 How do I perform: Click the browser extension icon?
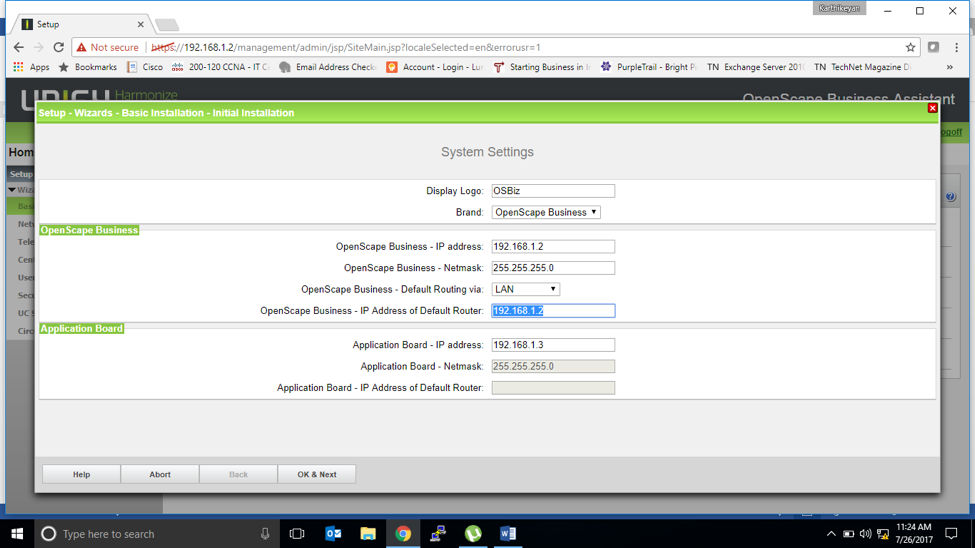pyautogui.click(x=933, y=47)
